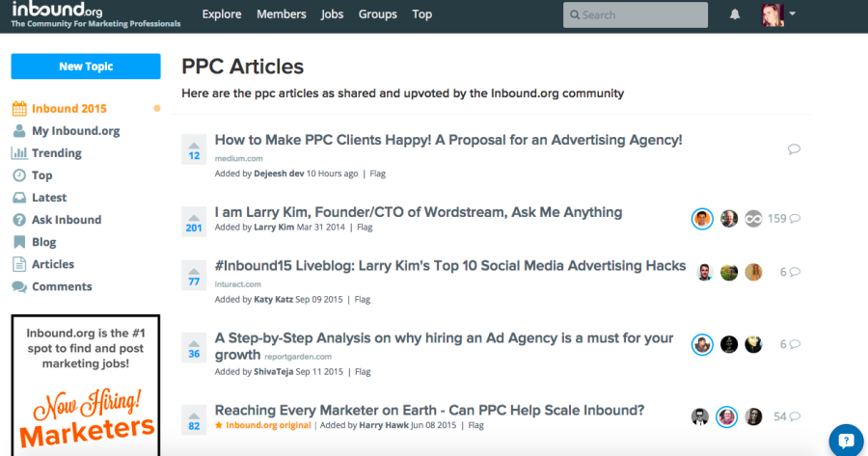Expand the profile dropdown arrow
This screenshot has height=456, width=868.
[792, 13]
